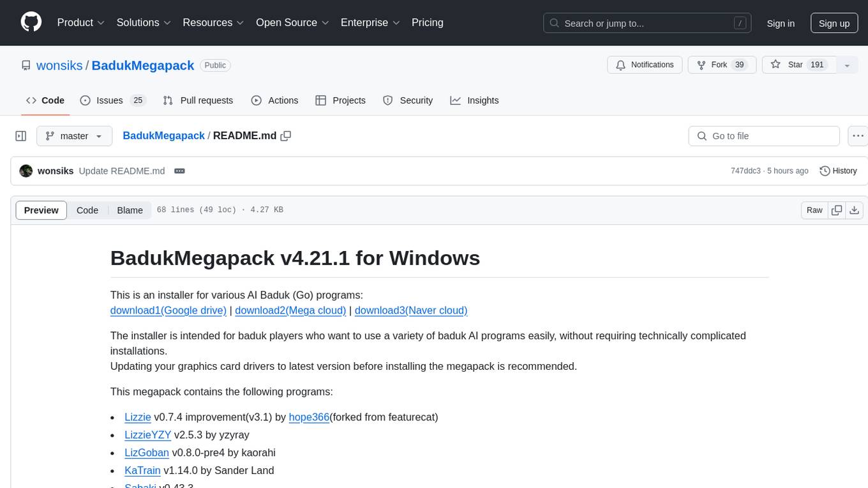Star the repository
The width and height of the screenshot is (868, 488).
pos(799,65)
